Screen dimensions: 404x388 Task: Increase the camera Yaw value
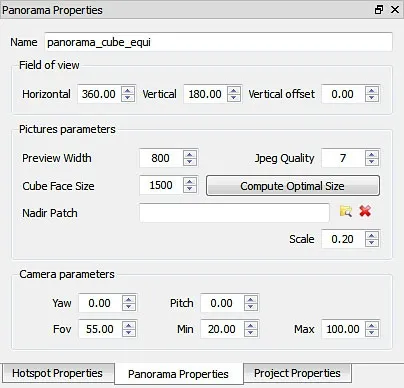pyautogui.click(x=129, y=299)
